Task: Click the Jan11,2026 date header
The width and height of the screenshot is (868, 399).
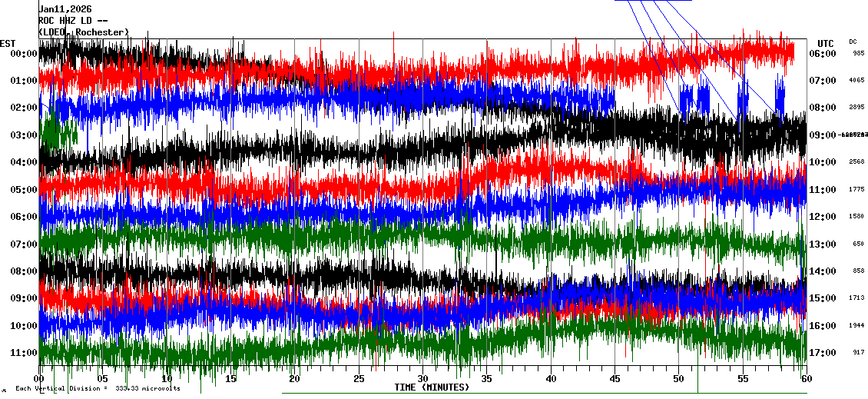Action: pyautogui.click(x=65, y=9)
